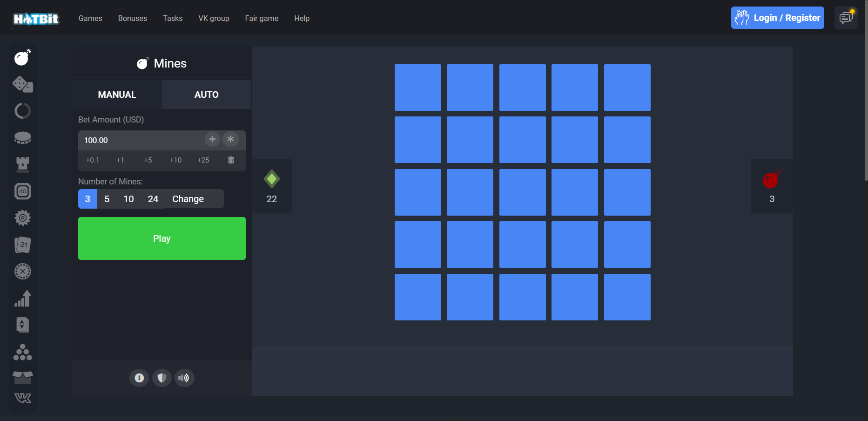Select 10 mines option
This screenshot has width=868, height=421.
point(128,199)
